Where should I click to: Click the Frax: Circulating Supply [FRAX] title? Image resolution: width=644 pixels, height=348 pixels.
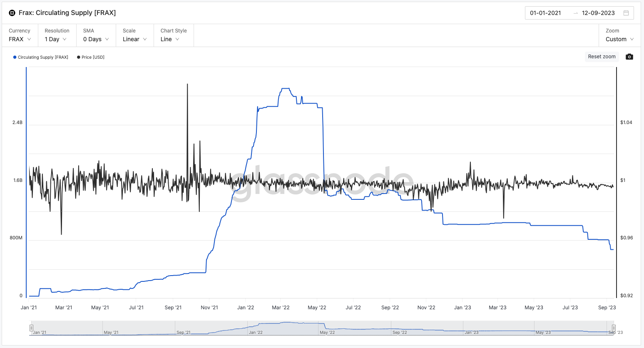point(67,13)
